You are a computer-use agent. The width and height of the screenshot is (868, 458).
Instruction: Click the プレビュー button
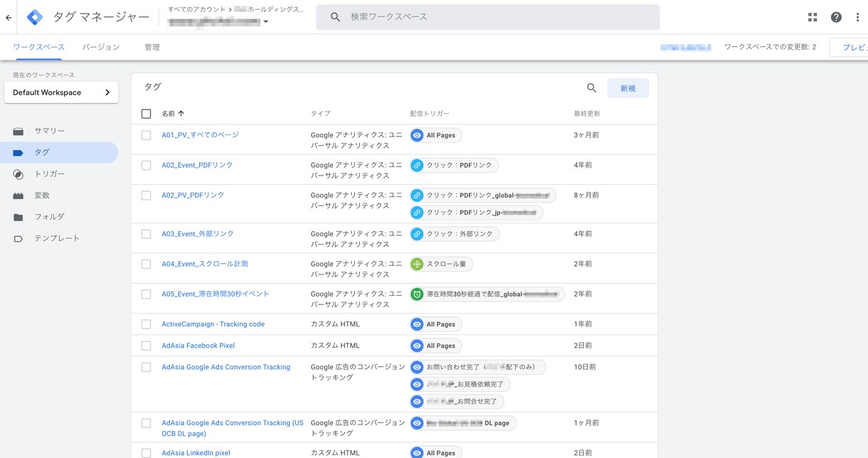[x=849, y=47]
